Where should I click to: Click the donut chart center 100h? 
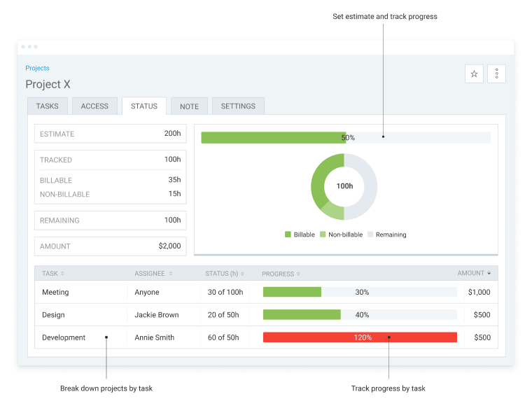tap(344, 186)
